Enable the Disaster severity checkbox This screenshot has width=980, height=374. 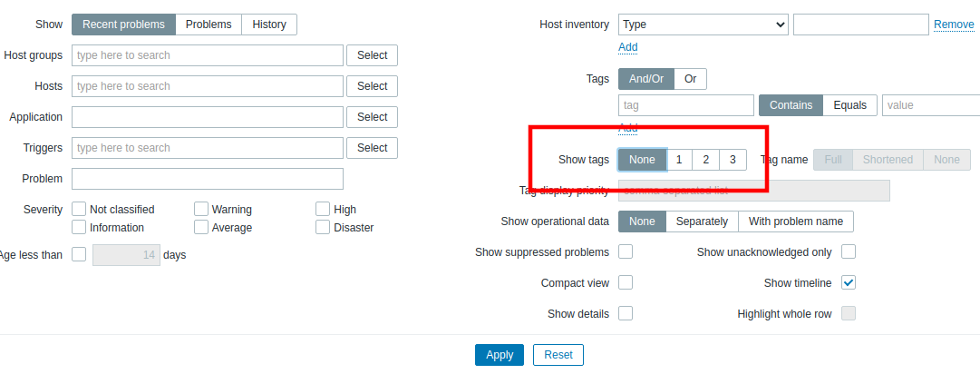[x=323, y=227]
